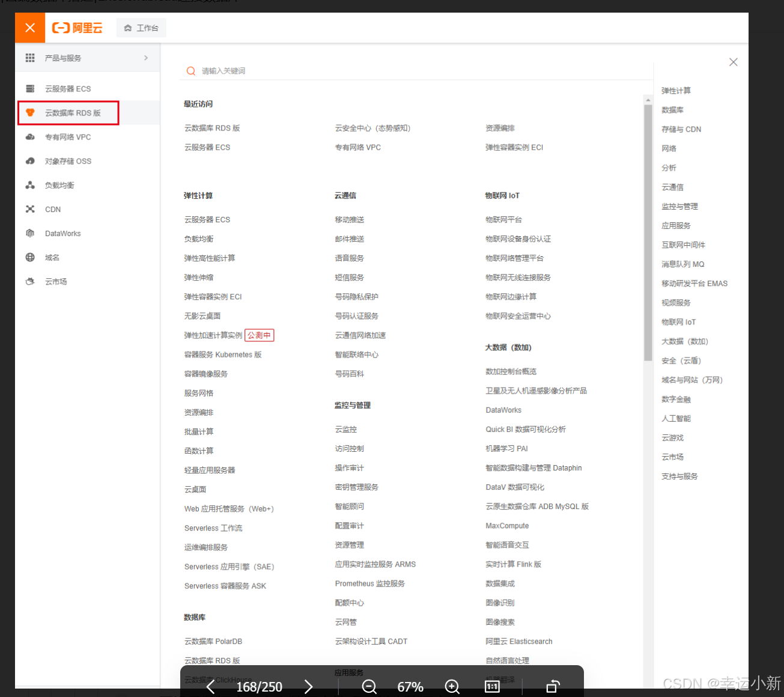The width and height of the screenshot is (784, 697).
Task: Close the product panel with X
Action: [x=733, y=62]
